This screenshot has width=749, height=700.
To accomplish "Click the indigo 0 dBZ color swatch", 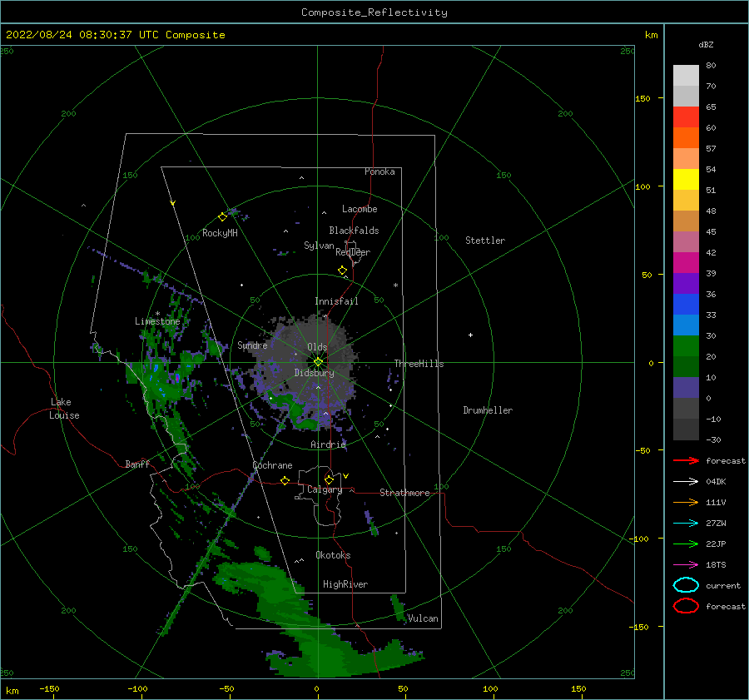I will pos(686,387).
